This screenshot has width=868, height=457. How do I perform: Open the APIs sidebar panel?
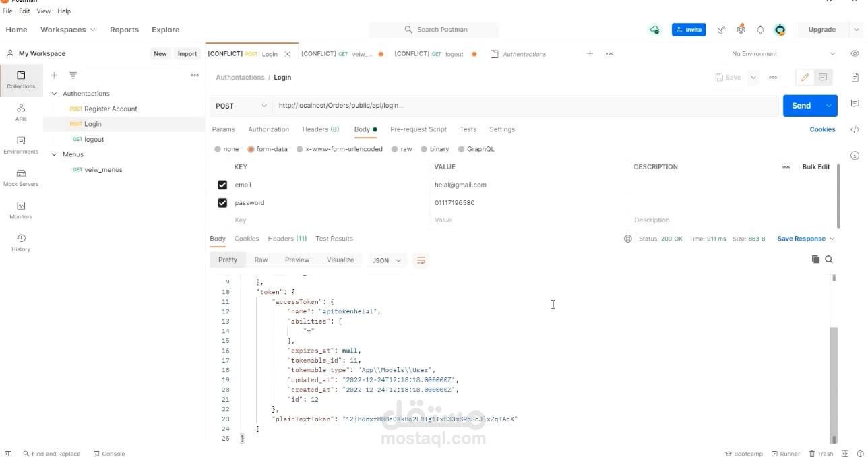(21, 112)
